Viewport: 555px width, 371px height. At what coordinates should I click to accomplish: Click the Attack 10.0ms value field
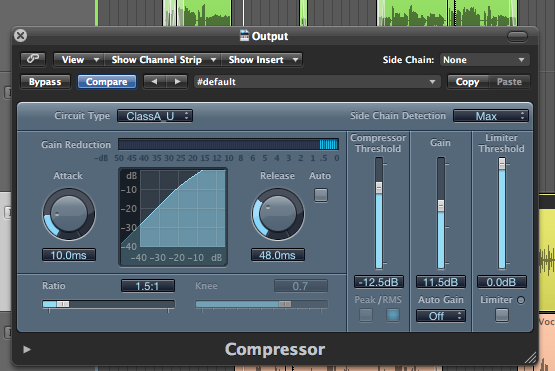(x=69, y=255)
